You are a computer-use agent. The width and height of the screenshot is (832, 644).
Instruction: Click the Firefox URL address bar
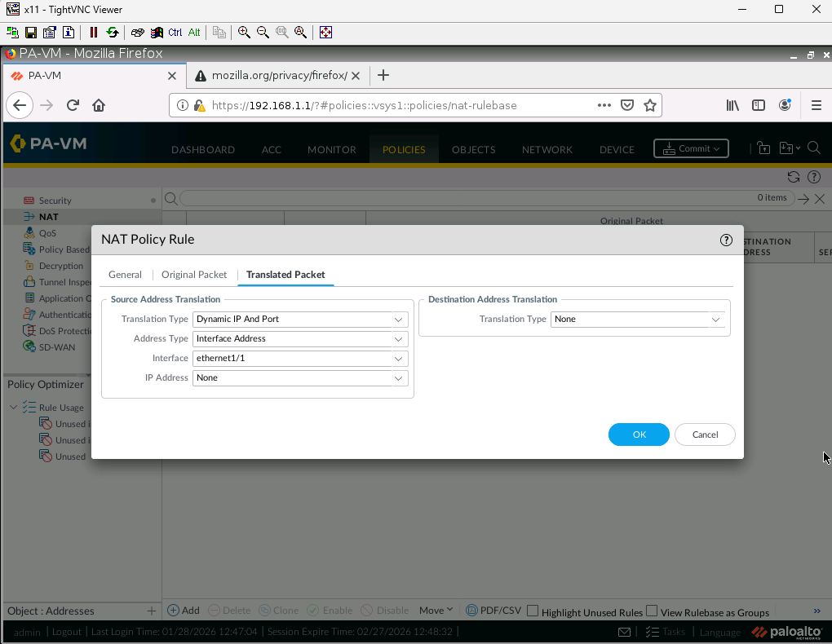pyautogui.click(x=400, y=105)
